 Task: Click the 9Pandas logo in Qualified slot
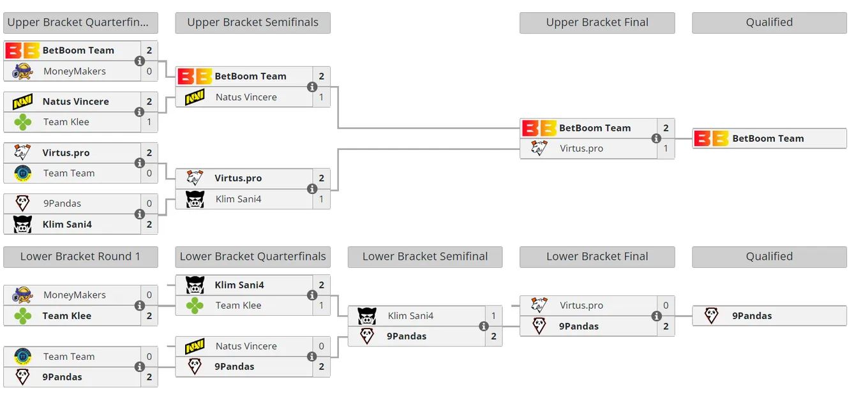click(711, 316)
